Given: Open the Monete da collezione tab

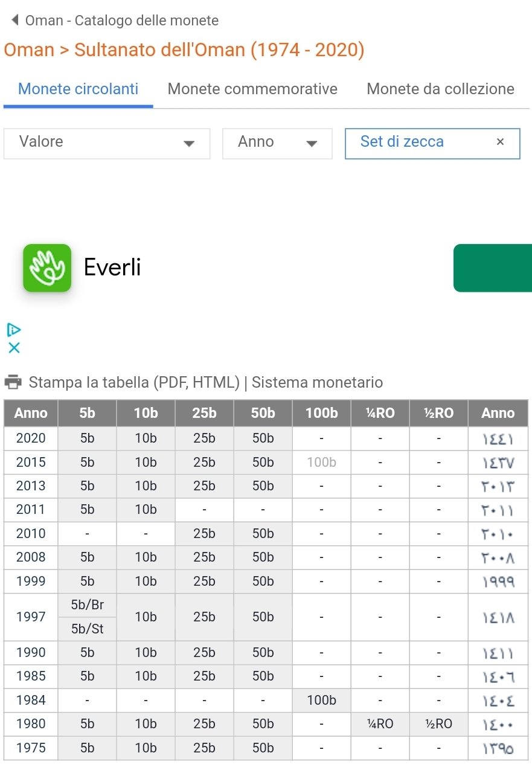Looking at the screenshot, I should coord(440,89).
